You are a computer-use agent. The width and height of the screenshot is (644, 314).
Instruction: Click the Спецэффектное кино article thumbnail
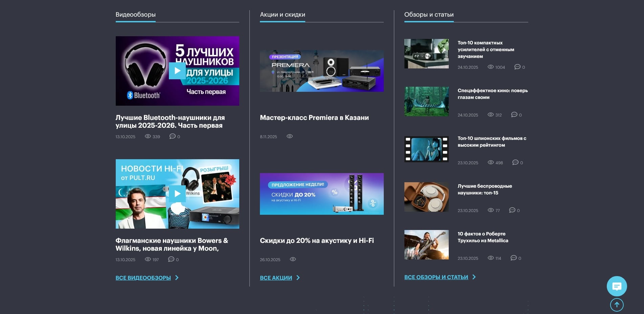[x=426, y=101]
